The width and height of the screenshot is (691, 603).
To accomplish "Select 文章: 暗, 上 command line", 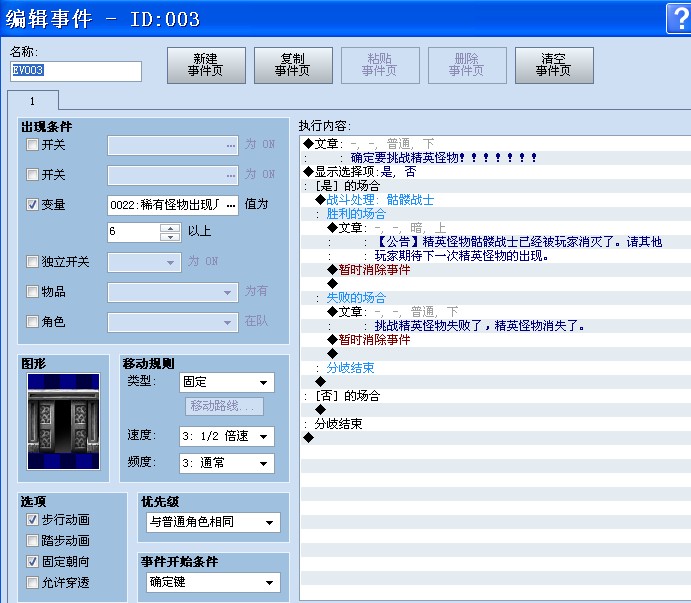I will pos(387,228).
